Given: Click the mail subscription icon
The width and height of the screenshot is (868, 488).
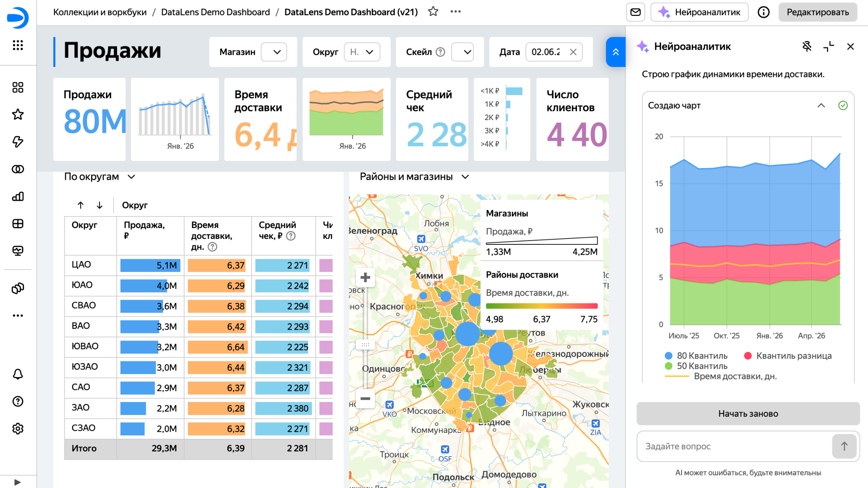Looking at the screenshot, I should pyautogui.click(x=635, y=12).
